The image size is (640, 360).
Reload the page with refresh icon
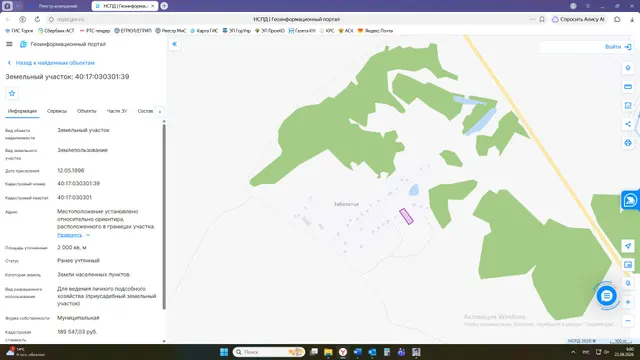pos(37,19)
